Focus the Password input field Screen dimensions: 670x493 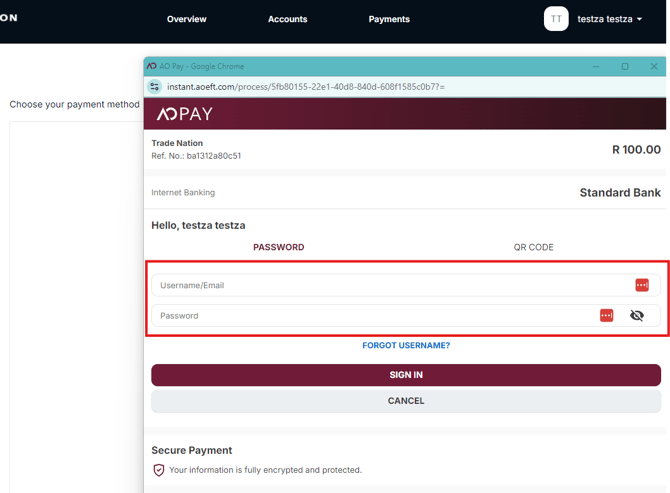point(406,315)
